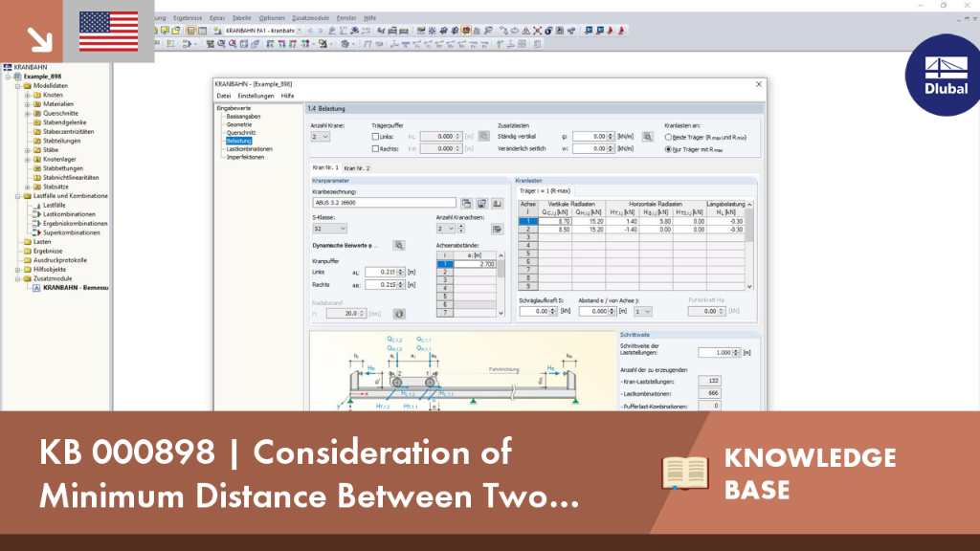
Task: Click Kranbezeichnung input field ABUS 3.2 16600
Action: pos(384,203)
